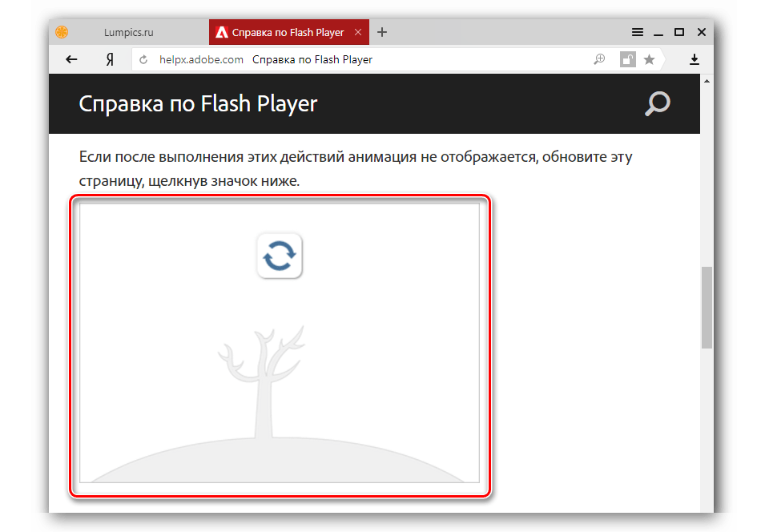
Task: Click the orange favicon on the Lumpics.ru tab
Action: click(62, 32)
